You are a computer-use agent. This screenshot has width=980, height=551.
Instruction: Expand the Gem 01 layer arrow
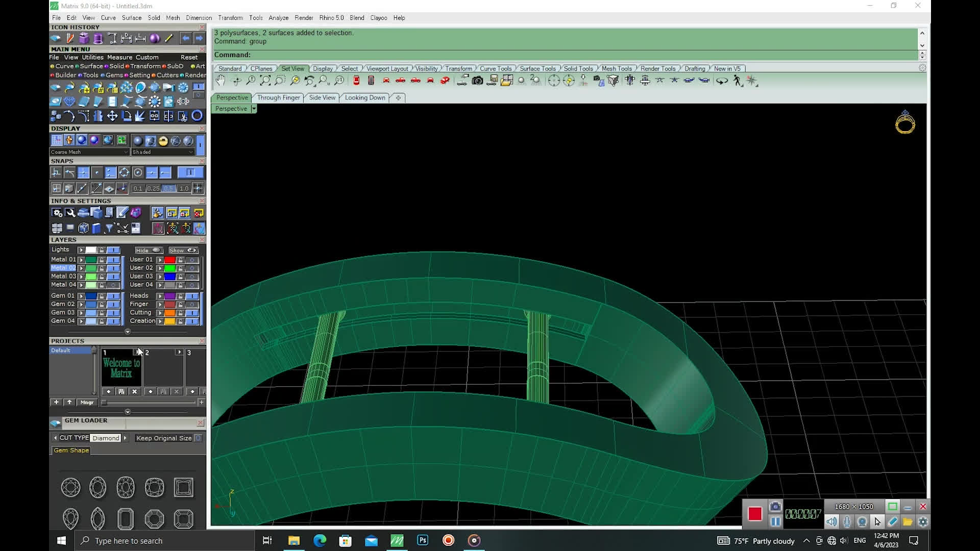(x=81, y=296)
